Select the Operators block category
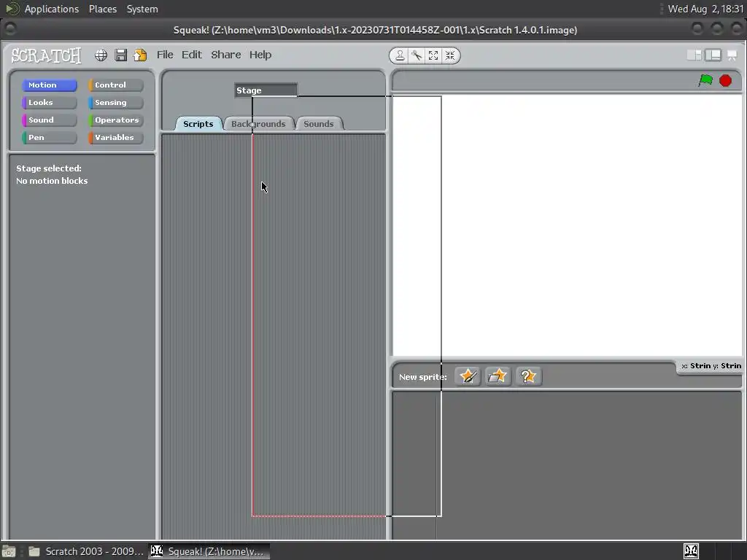Image resolution: width=747 pixels, height=560 pixels. click(116, 120)
